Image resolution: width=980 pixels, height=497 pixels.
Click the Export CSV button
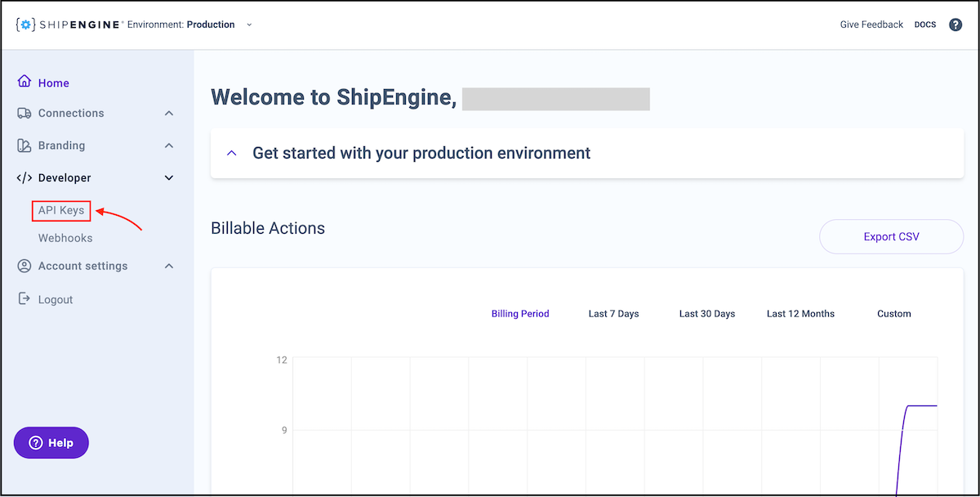[891, 237]
